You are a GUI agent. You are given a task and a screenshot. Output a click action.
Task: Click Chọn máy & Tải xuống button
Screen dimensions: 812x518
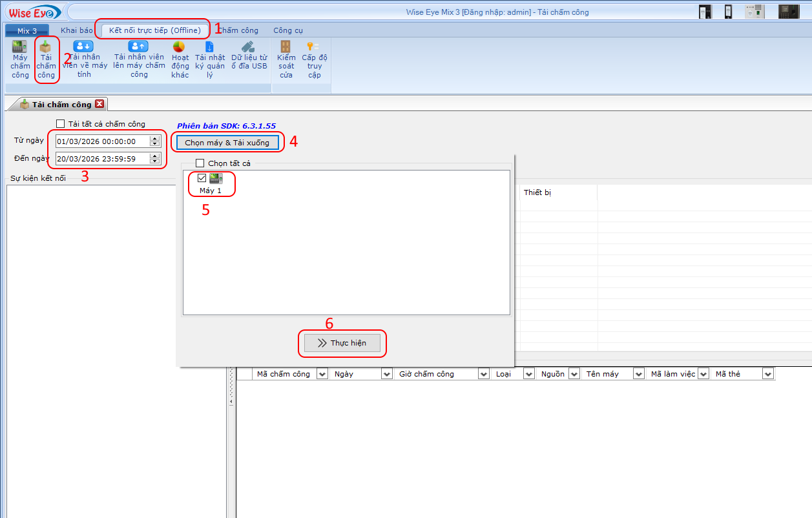[227, 142]
